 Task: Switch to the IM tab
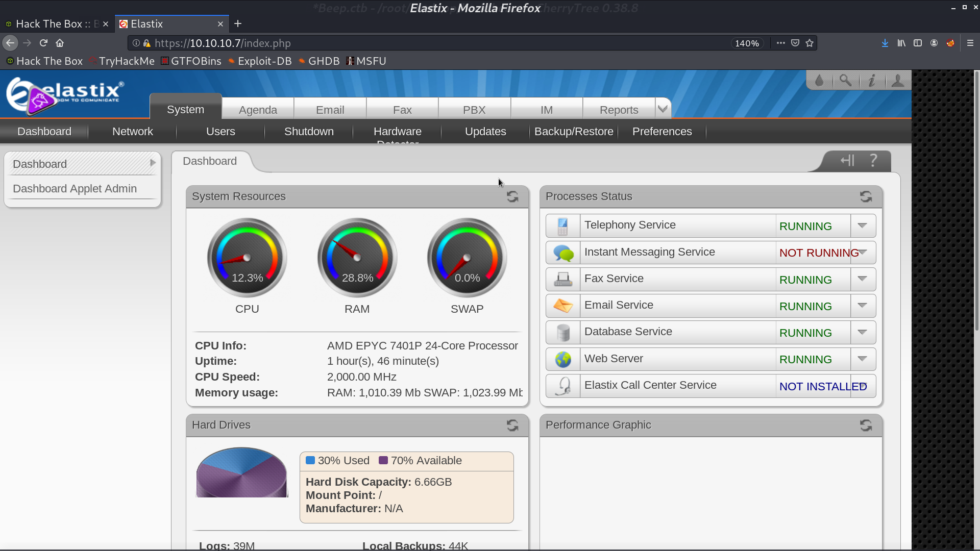(547, 110)
